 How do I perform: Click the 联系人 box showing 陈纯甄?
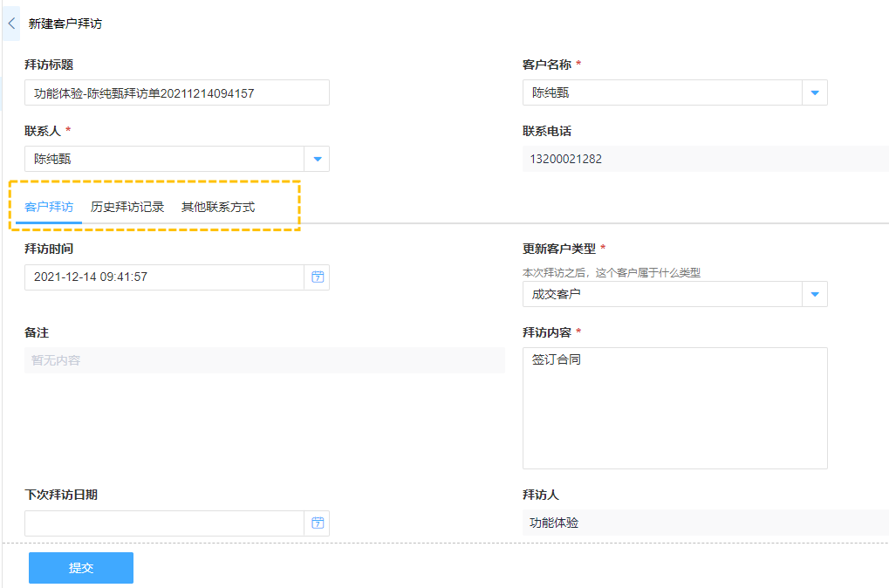(x=164, y=159)
